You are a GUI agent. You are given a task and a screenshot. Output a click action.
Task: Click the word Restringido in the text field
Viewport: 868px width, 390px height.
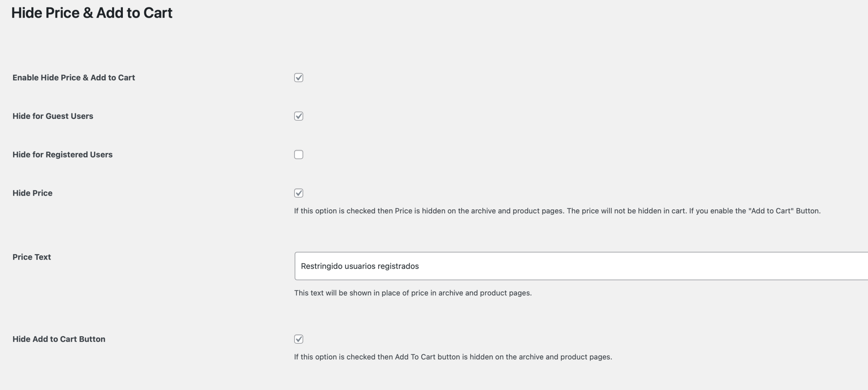tap(322, 266)
